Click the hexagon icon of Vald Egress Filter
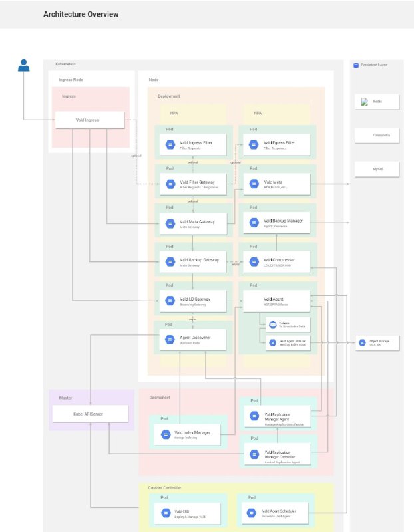This screenshot has height=532, width=414. (x=254, y=144)
